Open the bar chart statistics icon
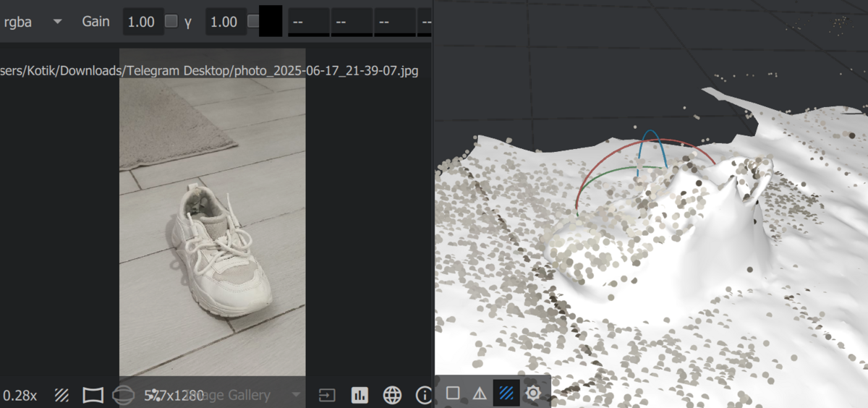Image resolution: width=868 pixels, height=408 pixels. coord(359,395)
